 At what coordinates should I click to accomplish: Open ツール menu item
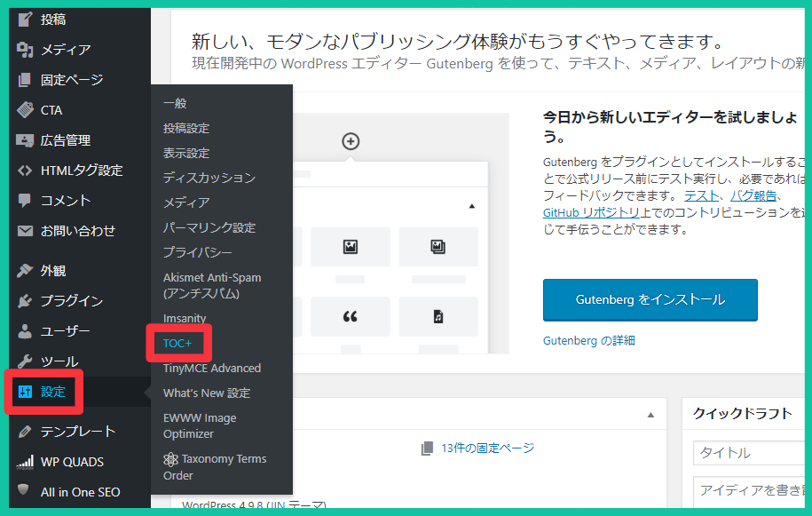(x=59, y=361)
